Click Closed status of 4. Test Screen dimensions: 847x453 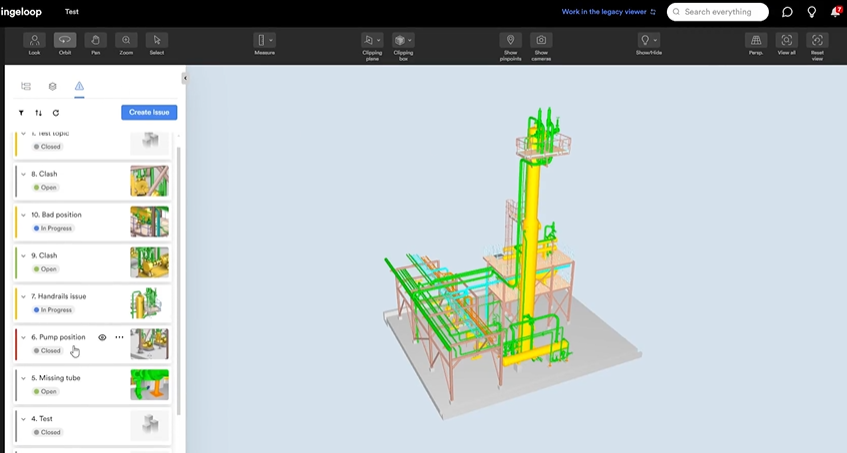coord(47,432)
